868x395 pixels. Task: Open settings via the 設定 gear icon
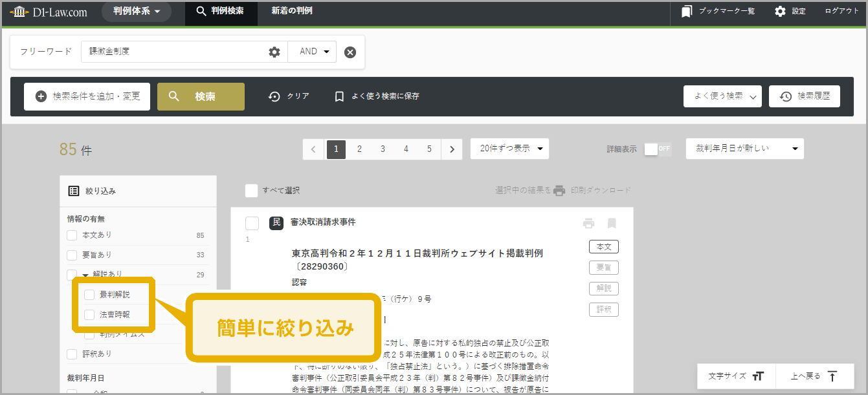coord(781,12)
